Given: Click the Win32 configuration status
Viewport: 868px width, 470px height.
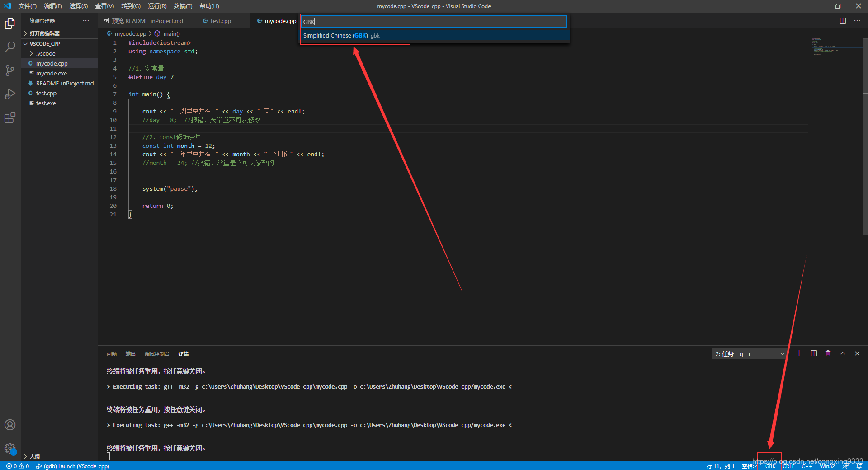Looking at the screenshot, I should click(x=827, y=466).
